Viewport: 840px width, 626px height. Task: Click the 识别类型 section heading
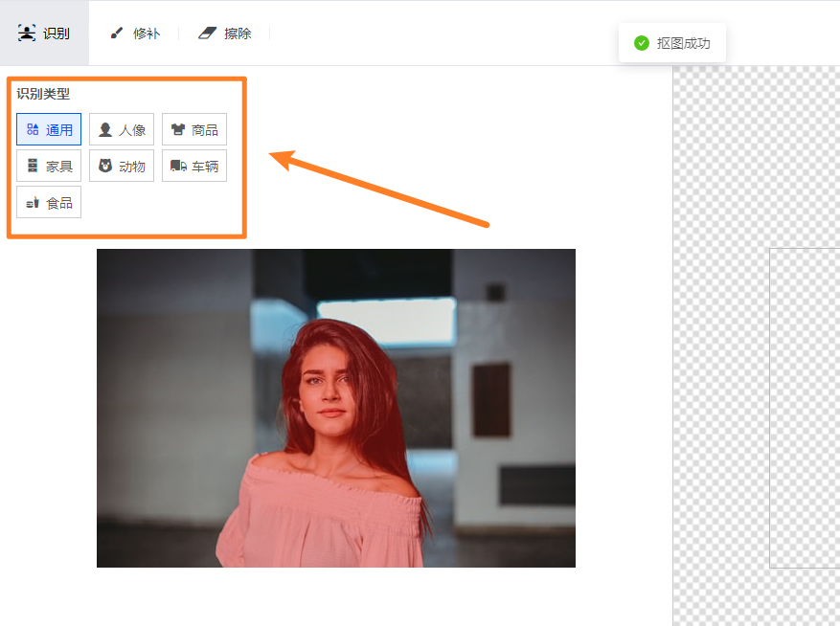[x=43, y=94]
